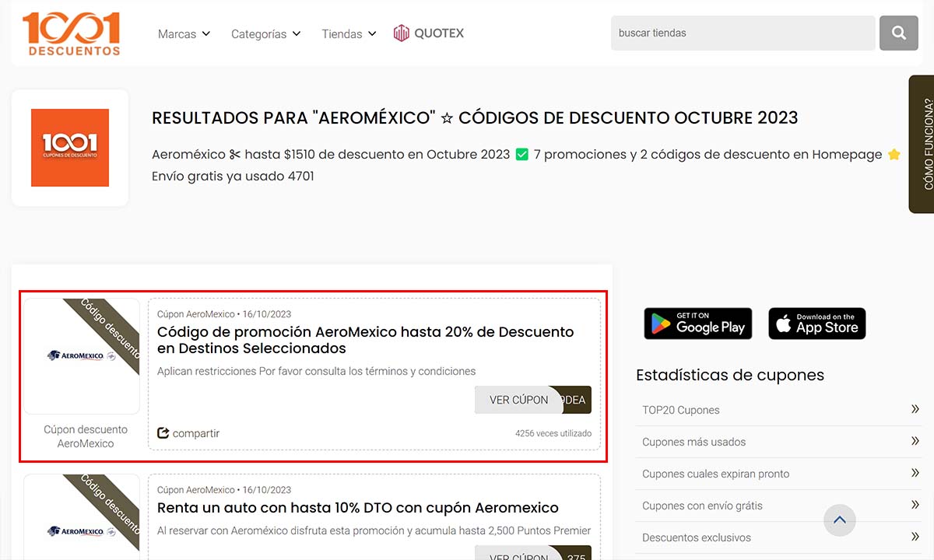The height and width of the screenshot is (560, 934).
Task: Select Cupones cuales expiran pronto
Action: pyautogui.click(x=778, y=474)
